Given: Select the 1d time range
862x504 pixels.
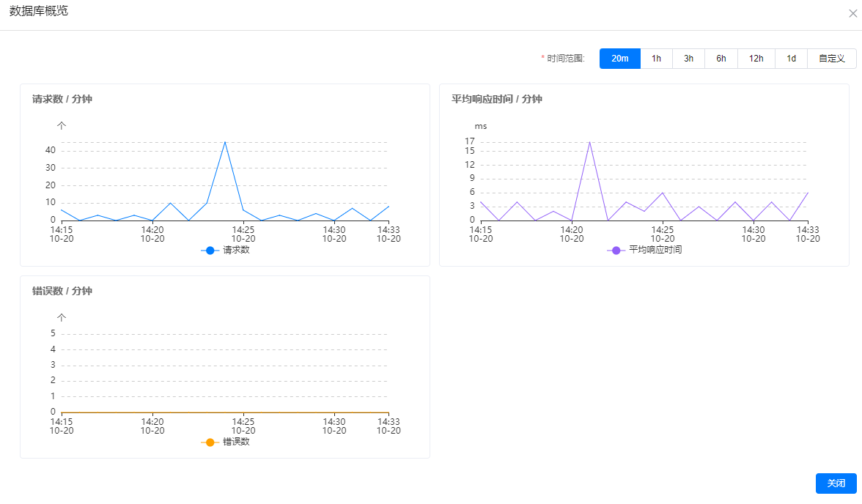Looking at the screenshot, I should point(791,59).
